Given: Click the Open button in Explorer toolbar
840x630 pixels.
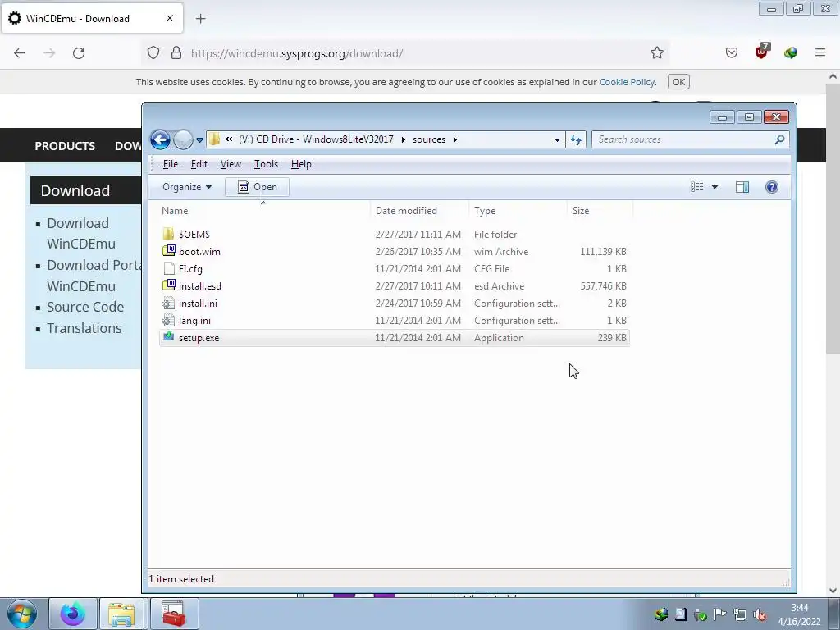Looking at the screenshot, I should [257, 187].
